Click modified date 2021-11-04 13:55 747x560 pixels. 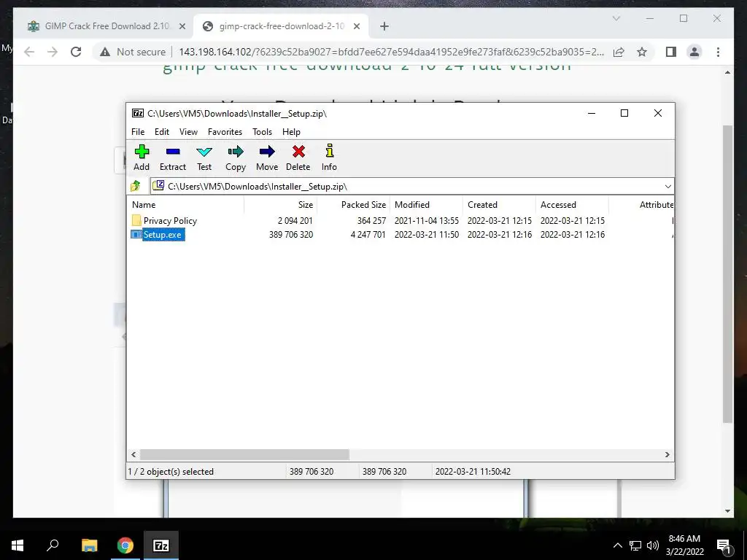pos(426,220)
